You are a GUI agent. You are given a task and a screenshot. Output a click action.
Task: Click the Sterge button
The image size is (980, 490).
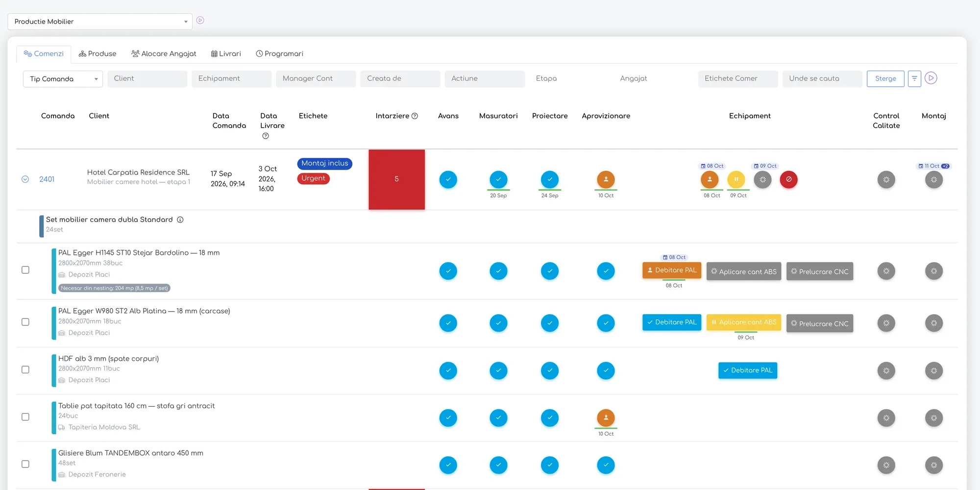885,78
